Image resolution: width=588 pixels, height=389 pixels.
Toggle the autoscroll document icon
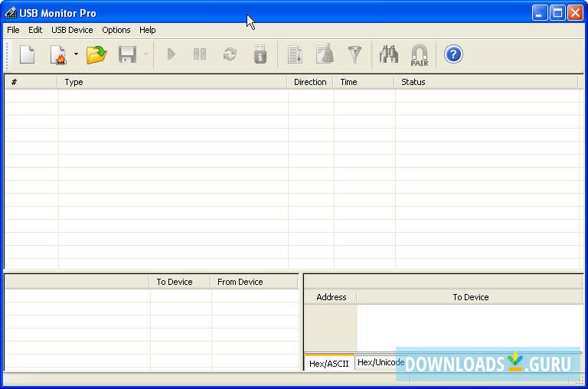(x=295, y=55)
